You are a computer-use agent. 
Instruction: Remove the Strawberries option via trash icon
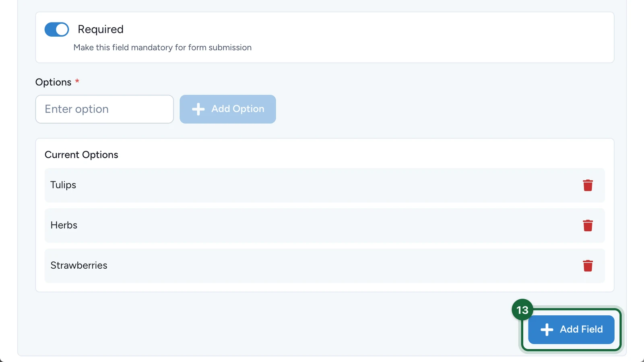588,266
